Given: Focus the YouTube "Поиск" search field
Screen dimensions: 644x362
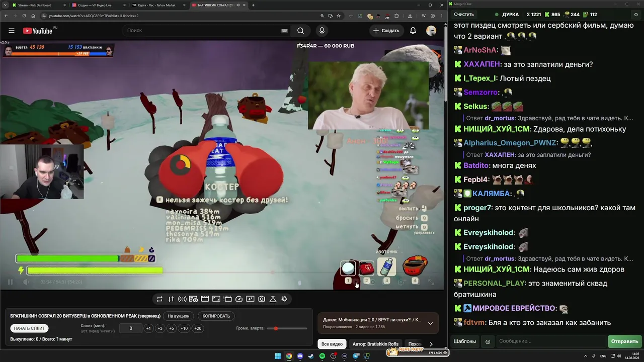Looking at the screenshot, I should click(x=206, y=31).
